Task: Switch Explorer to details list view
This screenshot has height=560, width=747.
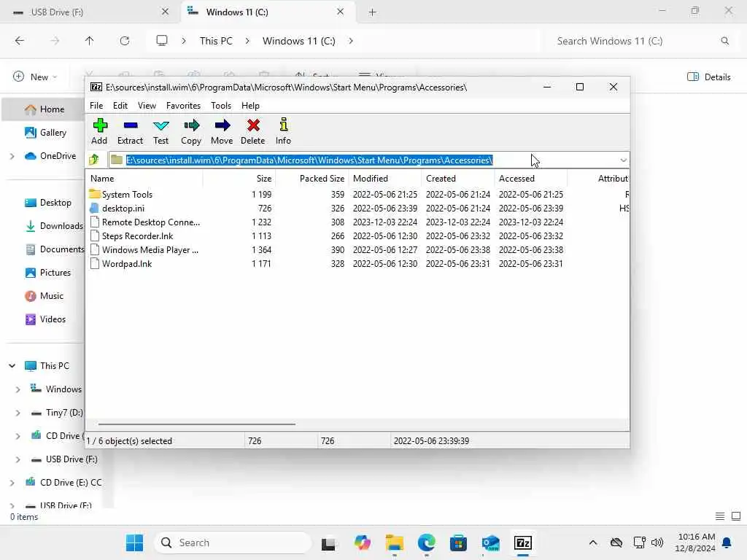Action: [720, 516]
